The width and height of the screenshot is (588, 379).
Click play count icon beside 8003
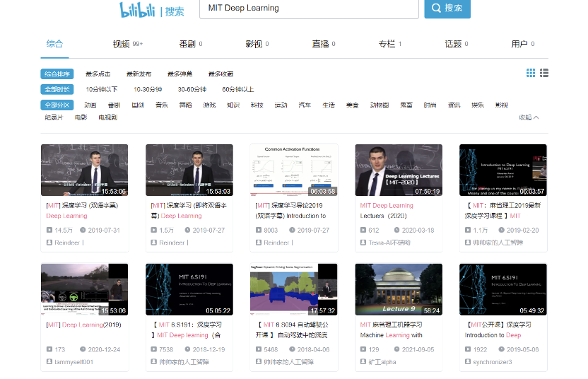pyautogui.click(x=259, y=230)
